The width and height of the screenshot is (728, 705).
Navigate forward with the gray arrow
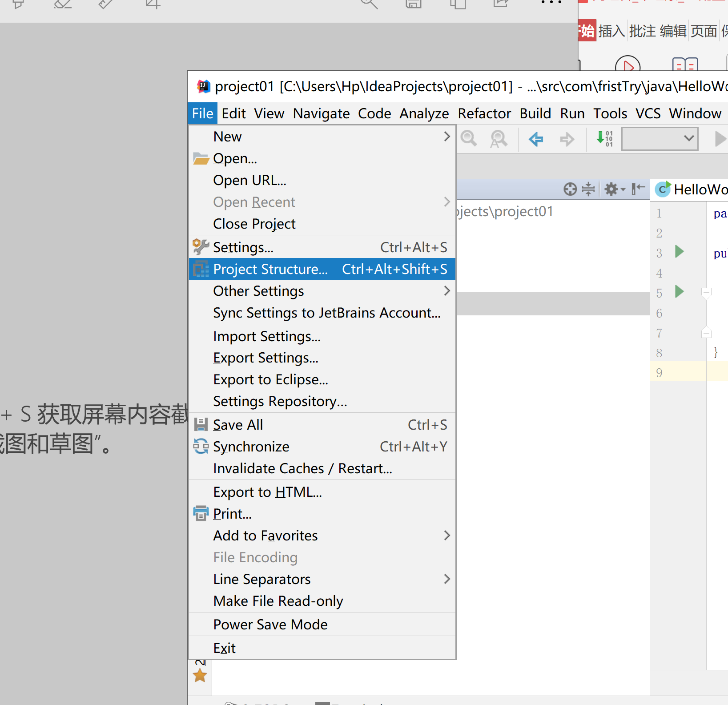point(567,139)
